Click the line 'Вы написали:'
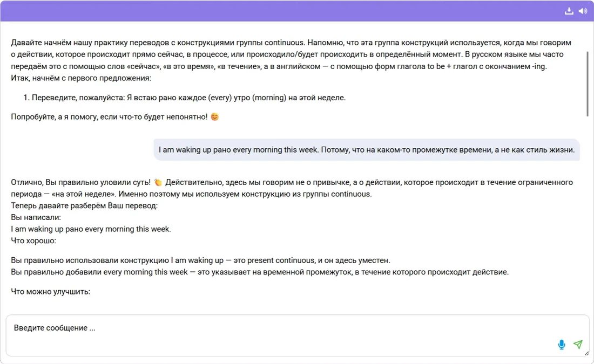 [x=36, y=217]
